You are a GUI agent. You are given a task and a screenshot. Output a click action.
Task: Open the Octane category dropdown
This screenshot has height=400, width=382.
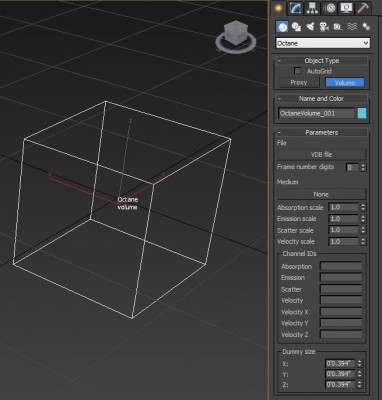[x=323, y=43]
